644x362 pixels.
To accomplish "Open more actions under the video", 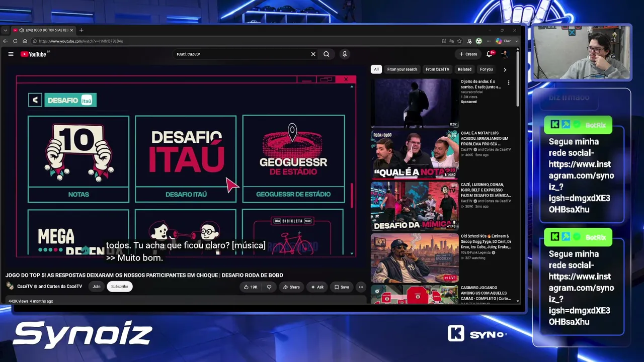I will [x=361, y=287].
